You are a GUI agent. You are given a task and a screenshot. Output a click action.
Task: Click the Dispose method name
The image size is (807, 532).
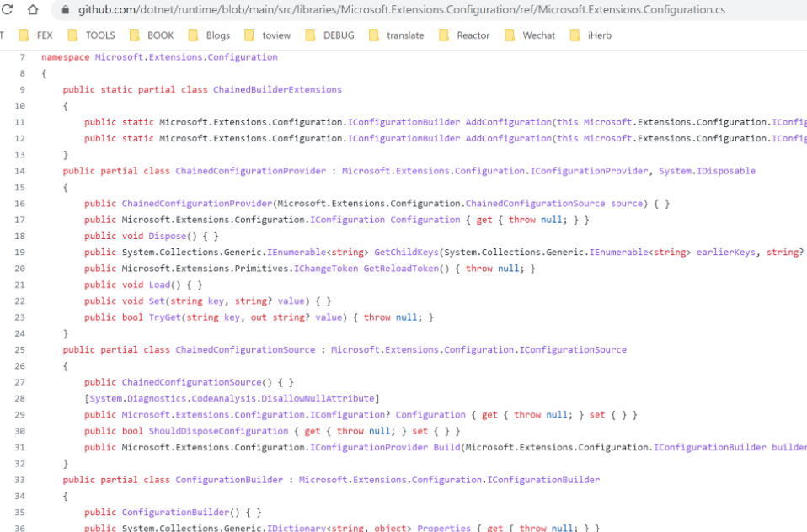(168, 237)
